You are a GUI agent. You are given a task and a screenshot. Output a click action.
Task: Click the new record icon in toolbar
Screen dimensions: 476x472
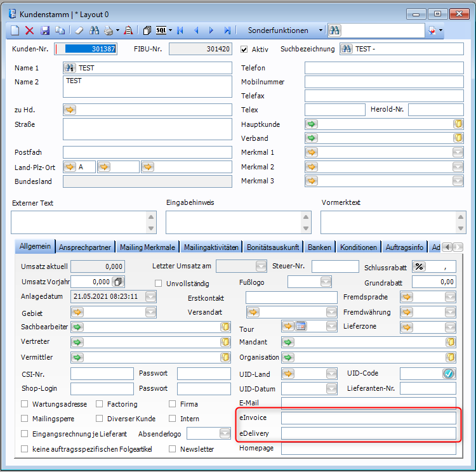click(x=16, y=30)
